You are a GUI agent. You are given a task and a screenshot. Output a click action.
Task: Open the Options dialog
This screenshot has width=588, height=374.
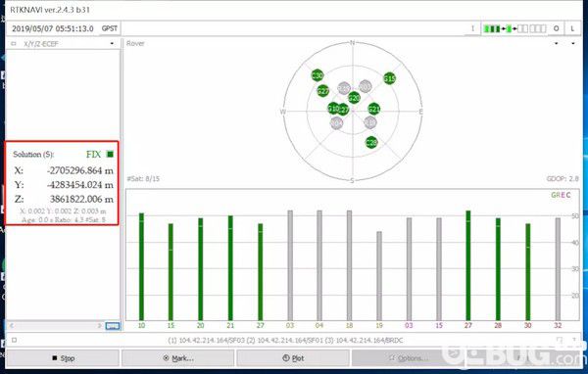(x=409, y=358)
